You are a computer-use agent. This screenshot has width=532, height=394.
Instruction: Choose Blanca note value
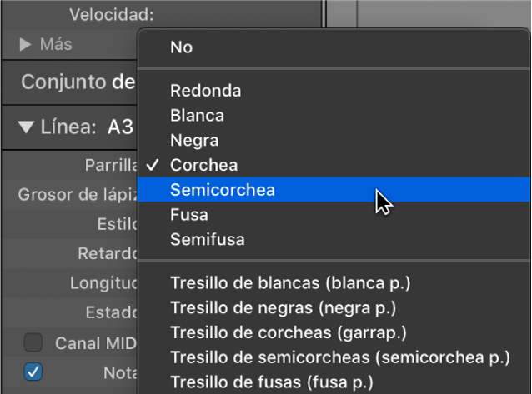pyautogui.click(x=197, y=115)
